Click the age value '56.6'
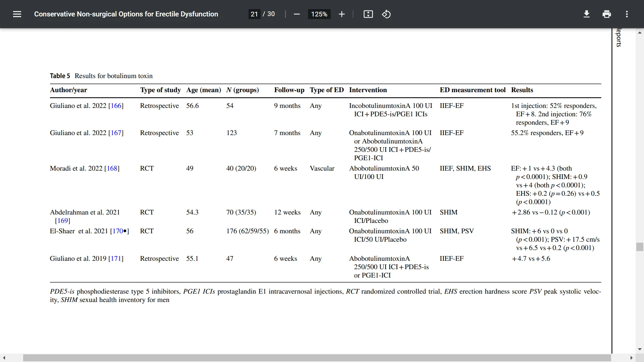Image resolution: width=644 pixels, height=362 pixels. point(192,106)
